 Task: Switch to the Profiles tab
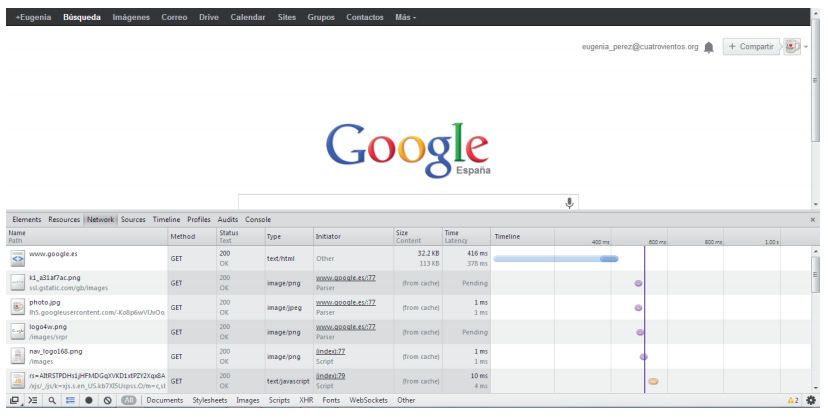point(199,220)
